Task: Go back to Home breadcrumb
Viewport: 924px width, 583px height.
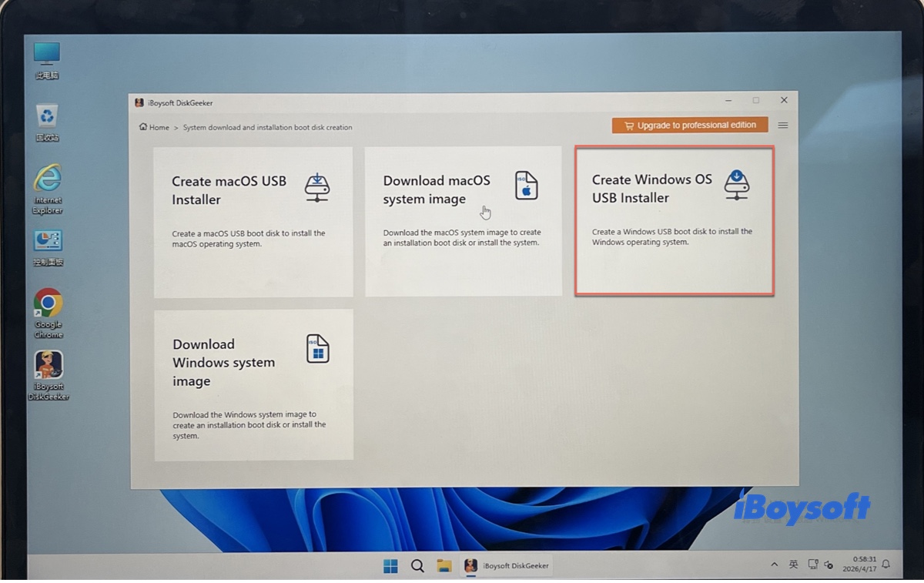Action: pos(154,127)
